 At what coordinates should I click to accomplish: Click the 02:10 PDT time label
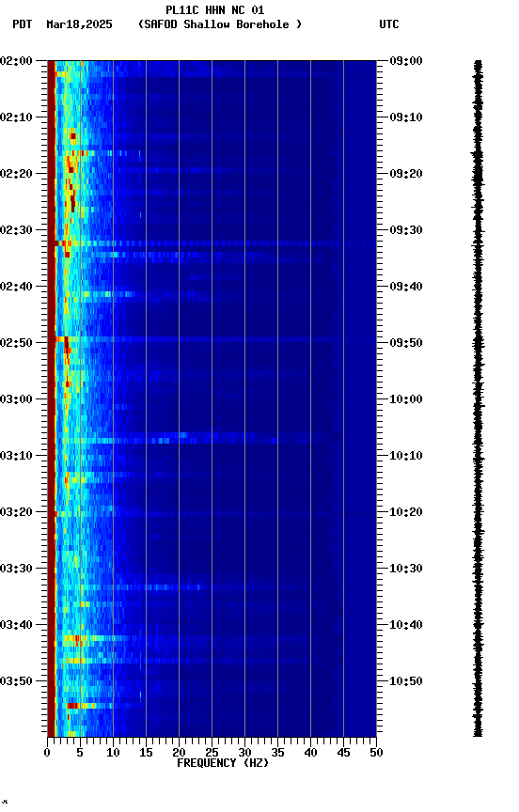click(x=16, y=117)
